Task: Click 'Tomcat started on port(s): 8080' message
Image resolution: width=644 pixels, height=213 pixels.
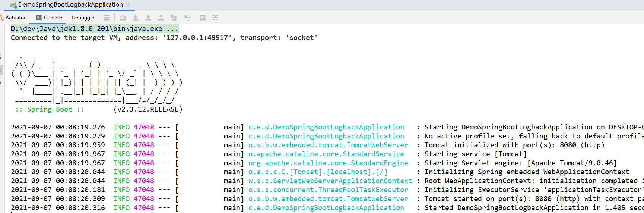Action: click(534, 199)
